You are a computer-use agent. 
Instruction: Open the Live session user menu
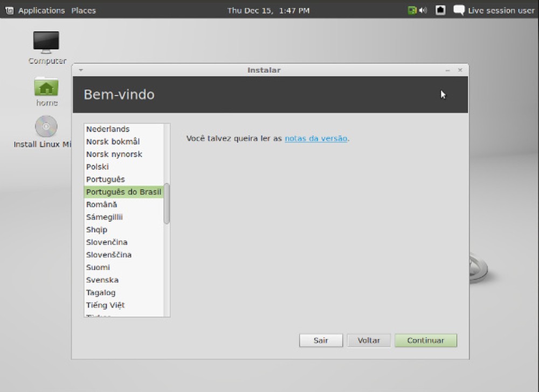(501, 10)
